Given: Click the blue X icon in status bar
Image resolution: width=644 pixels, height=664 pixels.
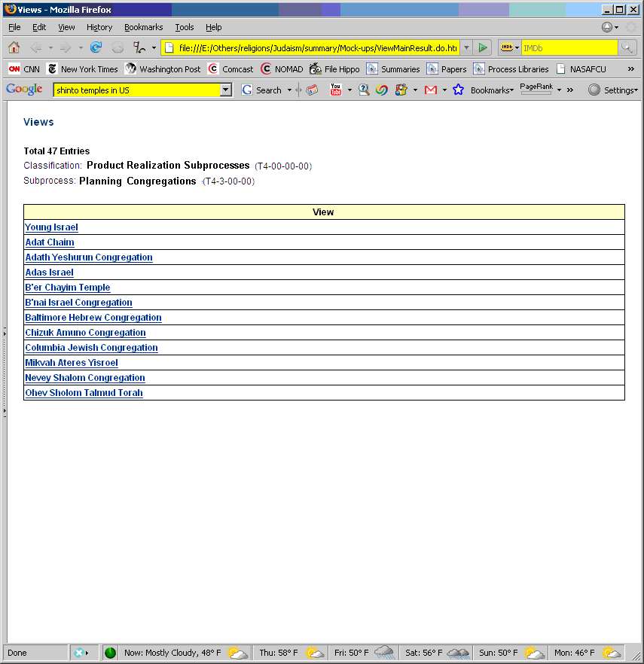Looking at the screenshot, I should 78,653.
